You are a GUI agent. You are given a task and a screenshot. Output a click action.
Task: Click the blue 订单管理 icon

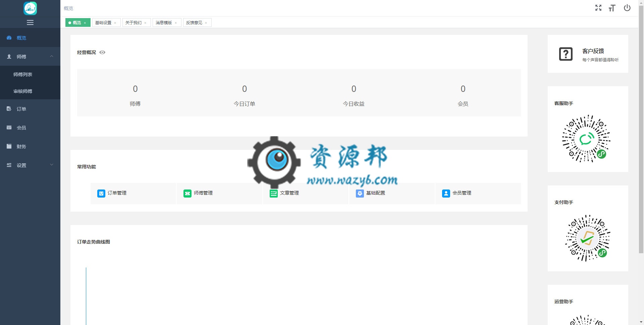coord(101,193)
